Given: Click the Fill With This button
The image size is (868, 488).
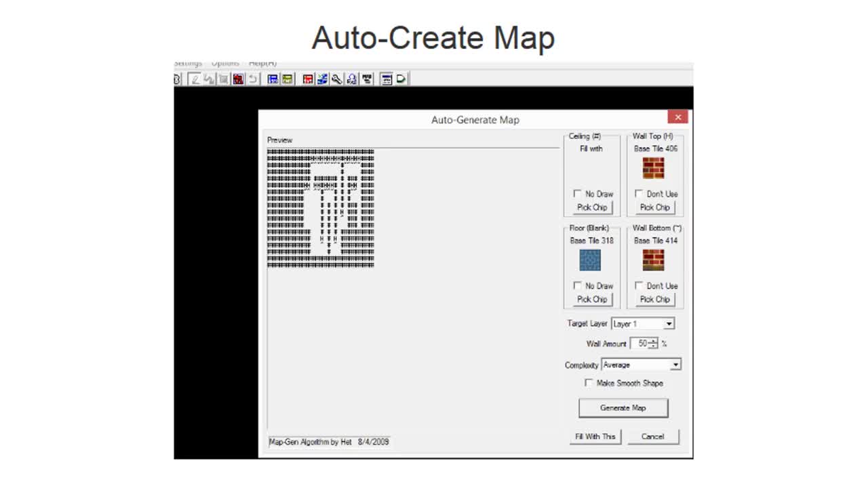Looking at the screenshot, I should pyautogui.click(x=595, y=436).
